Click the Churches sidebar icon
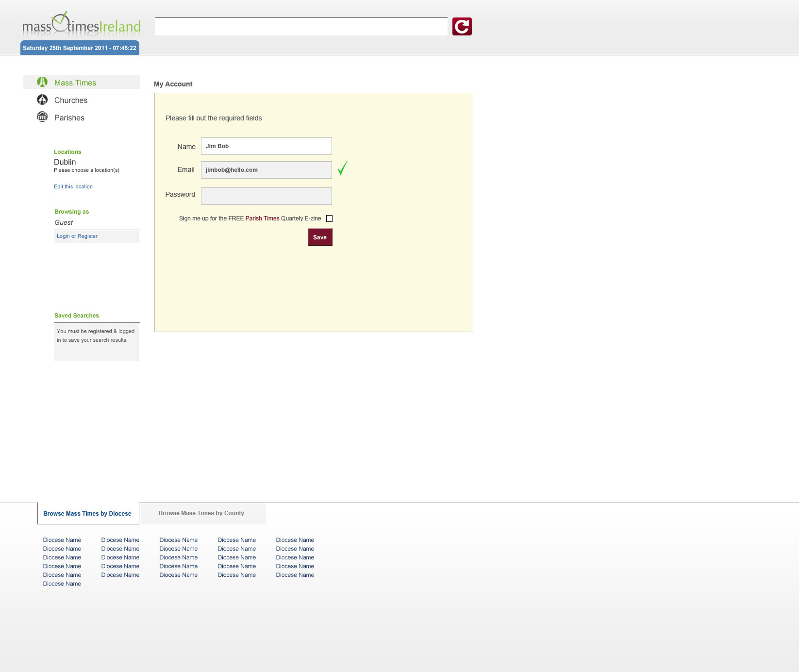This screenshot has height=672, width=799. pos(42,100)
